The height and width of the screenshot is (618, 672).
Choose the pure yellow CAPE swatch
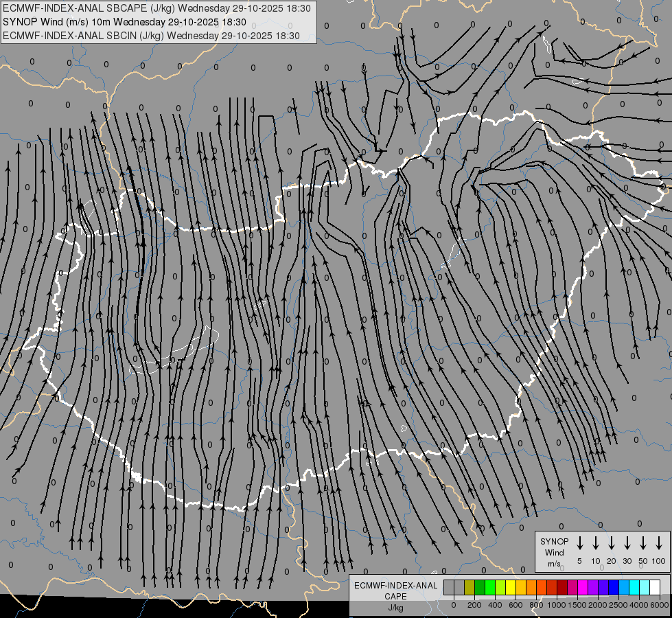coord(511,587)
